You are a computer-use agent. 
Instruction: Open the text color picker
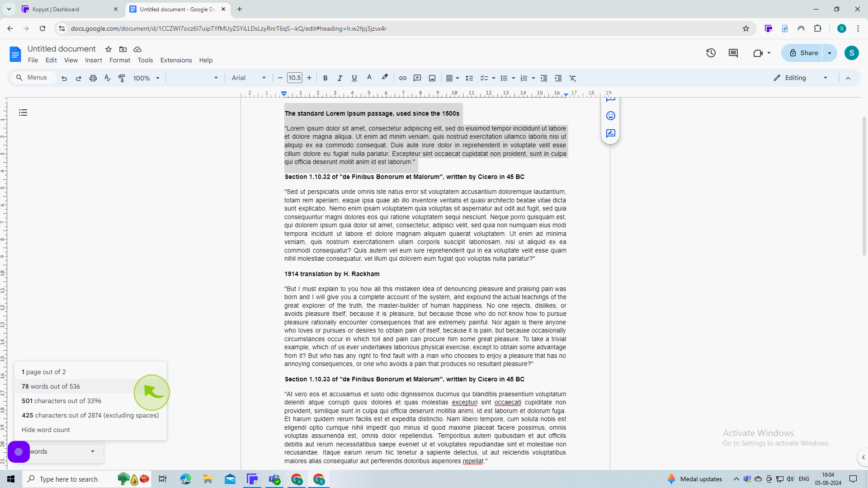coord(369,78)
